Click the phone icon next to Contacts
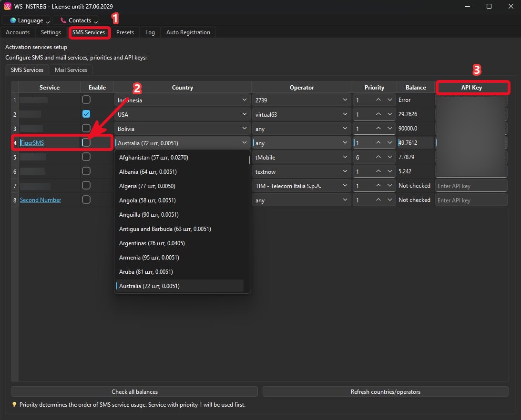This screenshot has height=420, width=521. coord(63,20)
